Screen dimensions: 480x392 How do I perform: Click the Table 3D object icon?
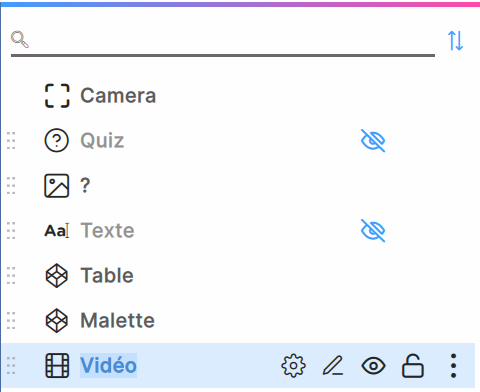[x=57, y=276]
